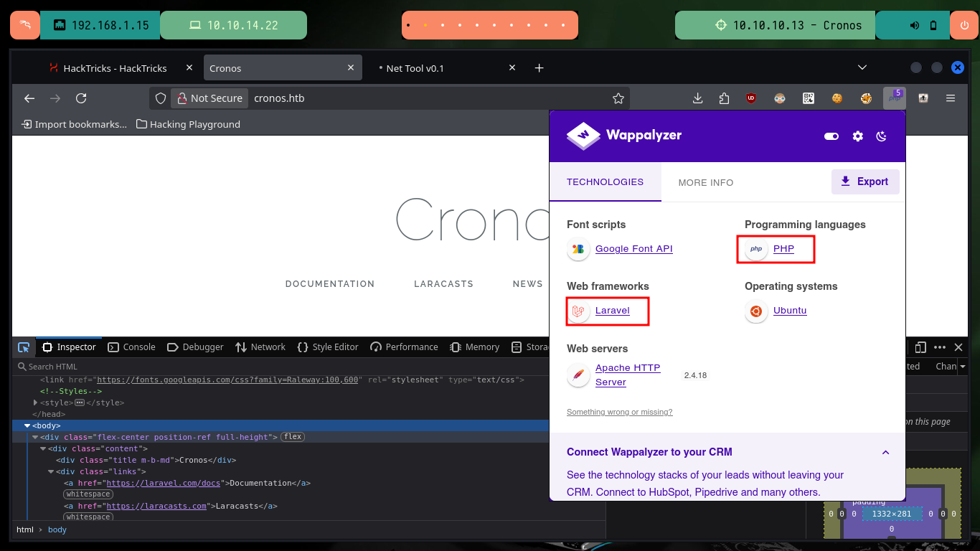Screen dimensions: 980x551
Task: Click the QR code extension icon
Action: [x=809, y=98]
